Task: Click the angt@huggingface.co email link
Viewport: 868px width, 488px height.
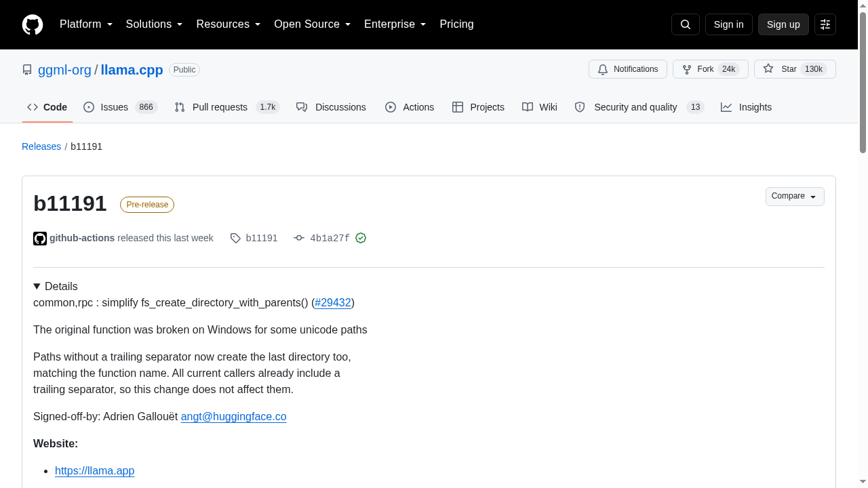Action: (233, 417)
